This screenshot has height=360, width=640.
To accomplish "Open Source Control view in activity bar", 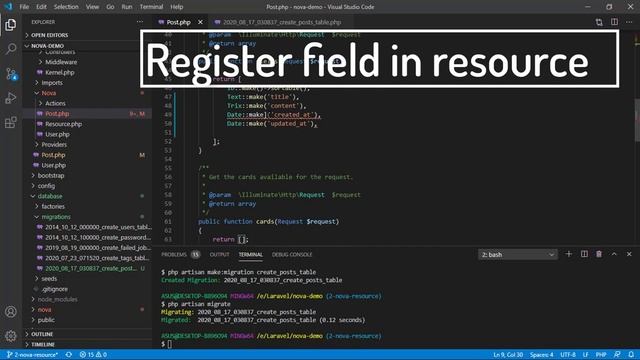I will 11,74.
